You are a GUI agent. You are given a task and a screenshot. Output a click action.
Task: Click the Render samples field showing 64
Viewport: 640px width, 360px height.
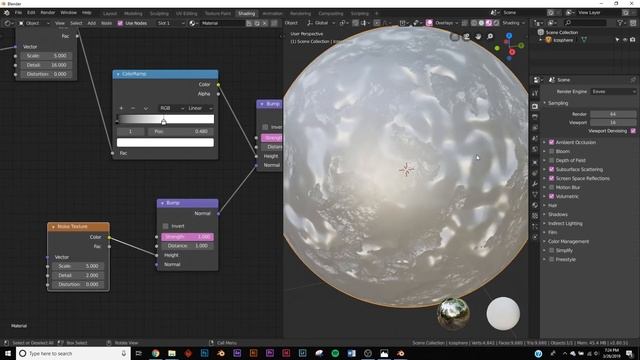(613, 114)
